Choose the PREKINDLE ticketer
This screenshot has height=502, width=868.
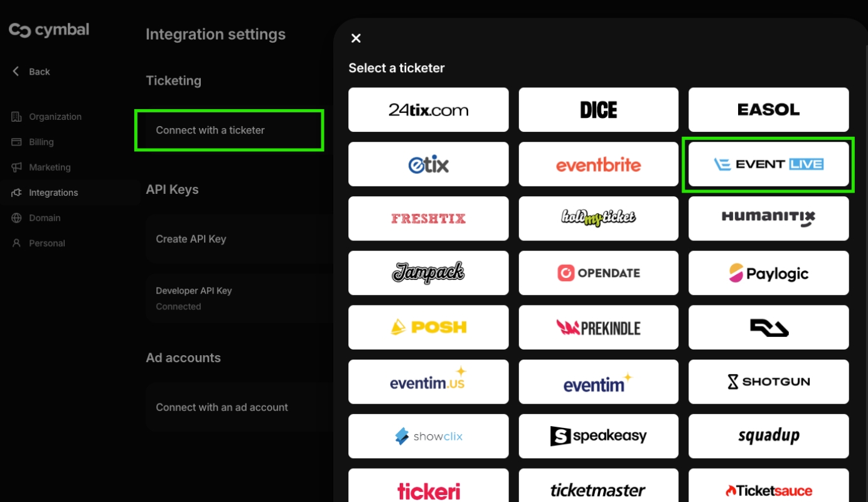coord(598,328)
